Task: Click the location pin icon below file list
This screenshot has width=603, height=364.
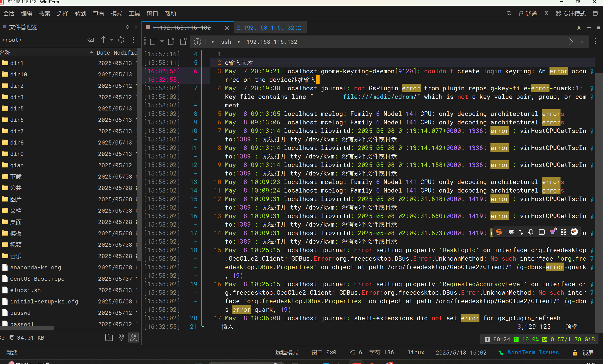Action: (121, 338)
